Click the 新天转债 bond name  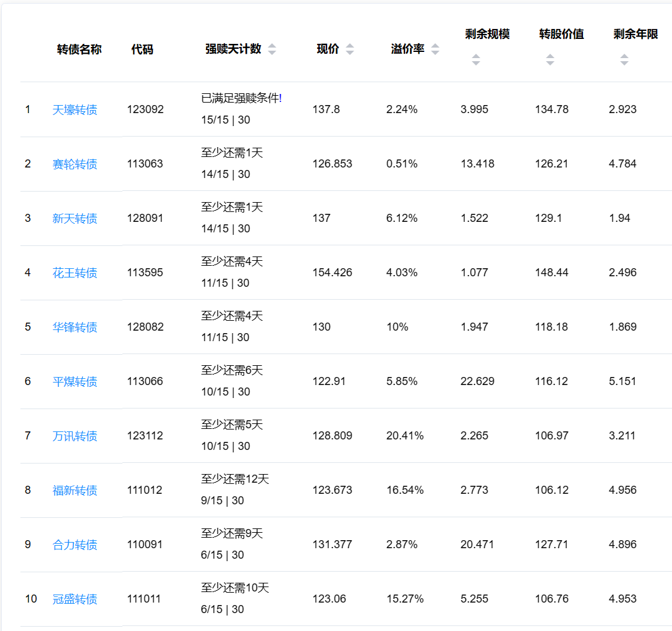pyautogui.click(x=75, y=219)
